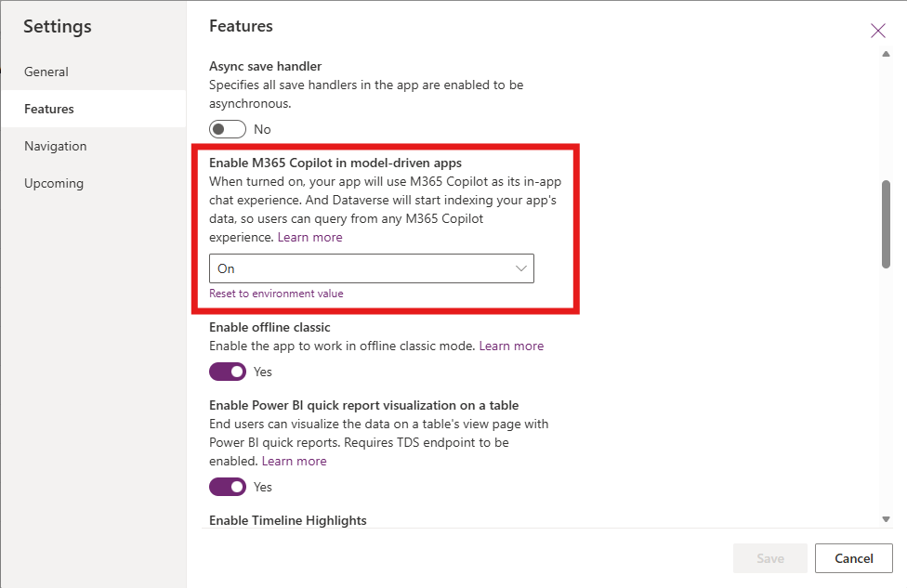Select the Navigation settings section
907x588 pixels.
[x=55, y=146]
